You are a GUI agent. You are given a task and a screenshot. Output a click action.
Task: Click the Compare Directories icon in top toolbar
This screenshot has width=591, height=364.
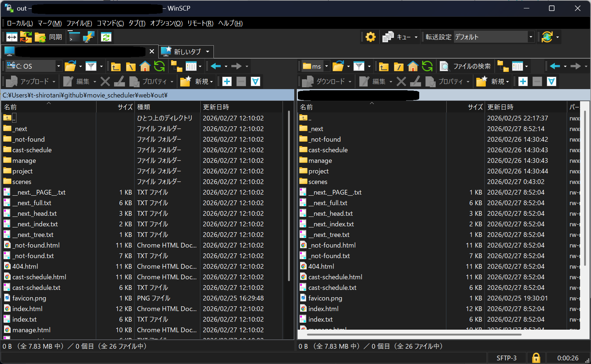pyautogui.click(x=12, y=37)
